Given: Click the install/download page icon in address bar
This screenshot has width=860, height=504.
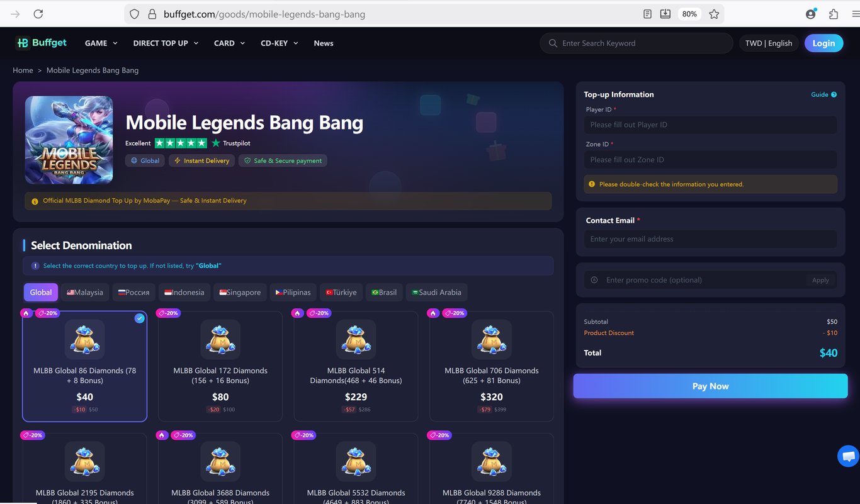Looking at the screenshot, I should point(665,14).
